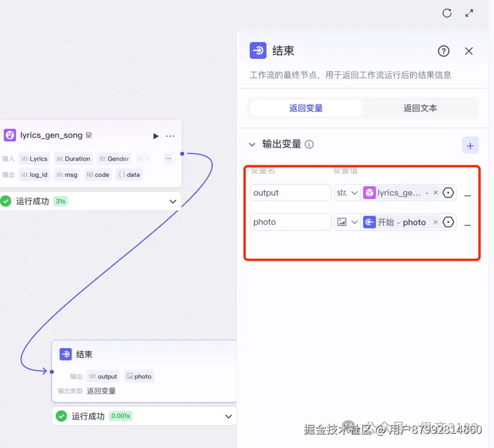Click the lyrics_gen_song node music icon

10,135
